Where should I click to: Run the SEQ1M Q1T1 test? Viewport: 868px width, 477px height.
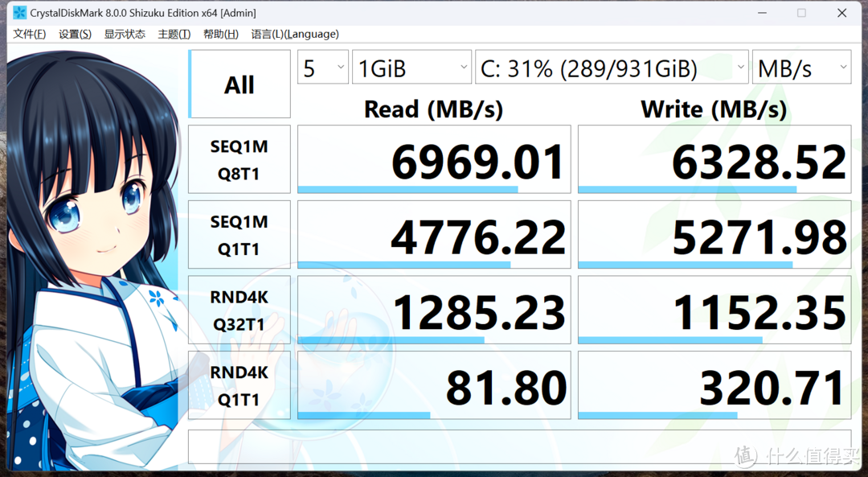click(x=240, y=235)
